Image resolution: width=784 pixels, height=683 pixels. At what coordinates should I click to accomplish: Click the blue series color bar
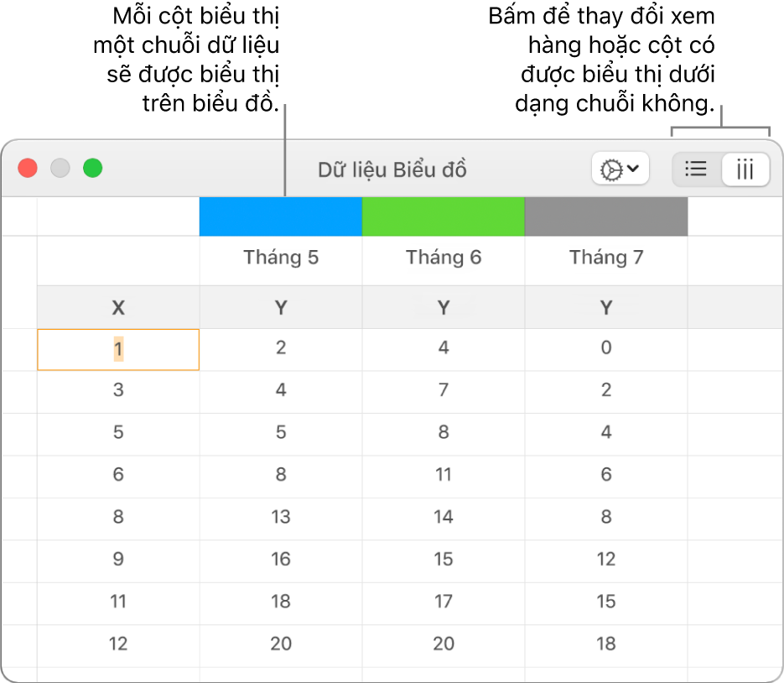tap(281, 216)
